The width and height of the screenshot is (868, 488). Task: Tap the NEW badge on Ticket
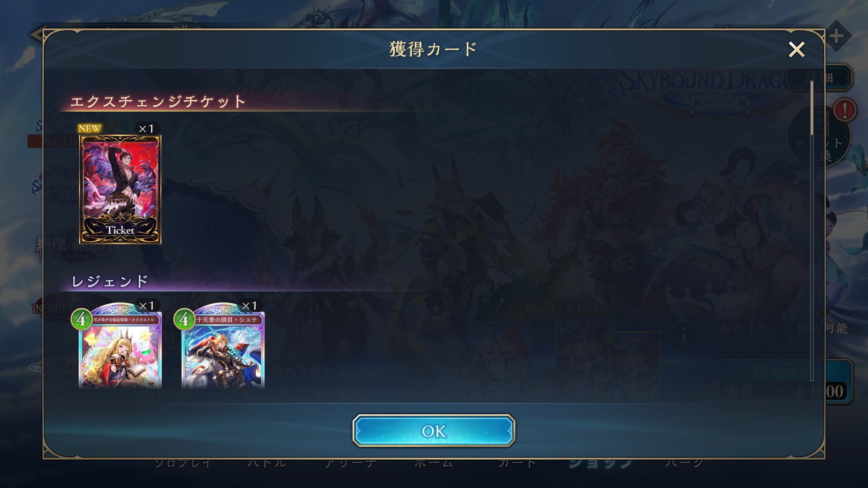point(90,128)
